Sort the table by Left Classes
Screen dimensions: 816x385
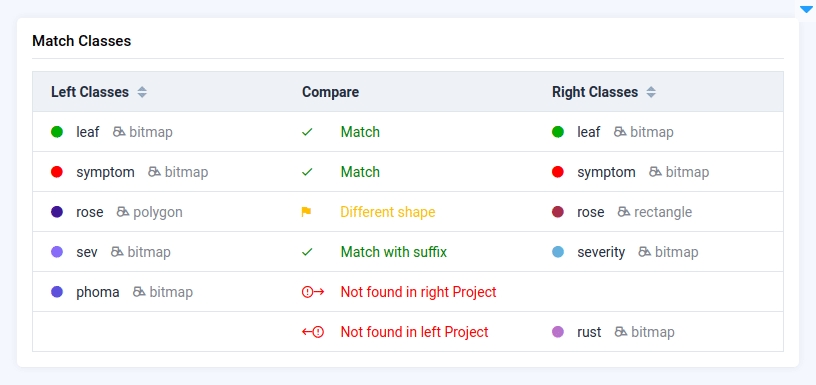pyautogui.click(x=142, y=92)
